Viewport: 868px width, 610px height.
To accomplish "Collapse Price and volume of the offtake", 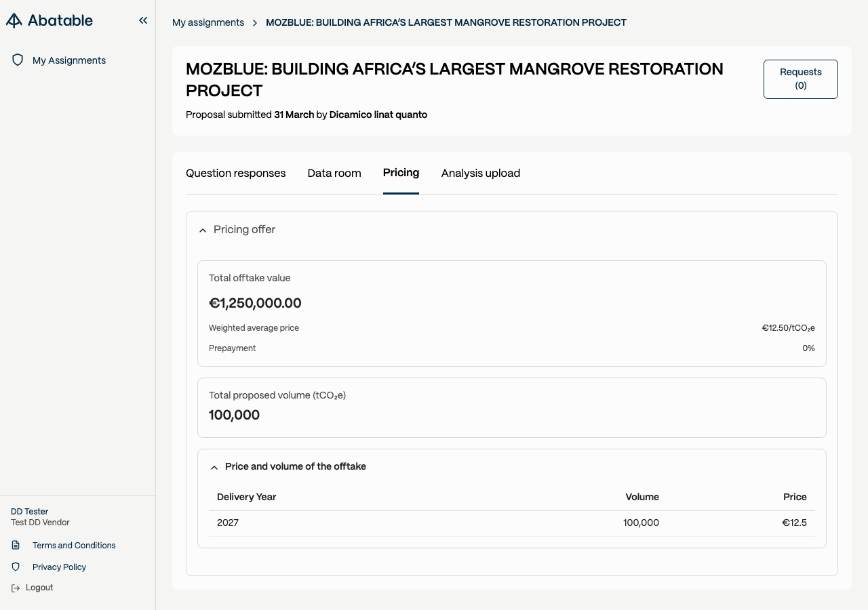I will pyautogui.click(x=214, y=467).
